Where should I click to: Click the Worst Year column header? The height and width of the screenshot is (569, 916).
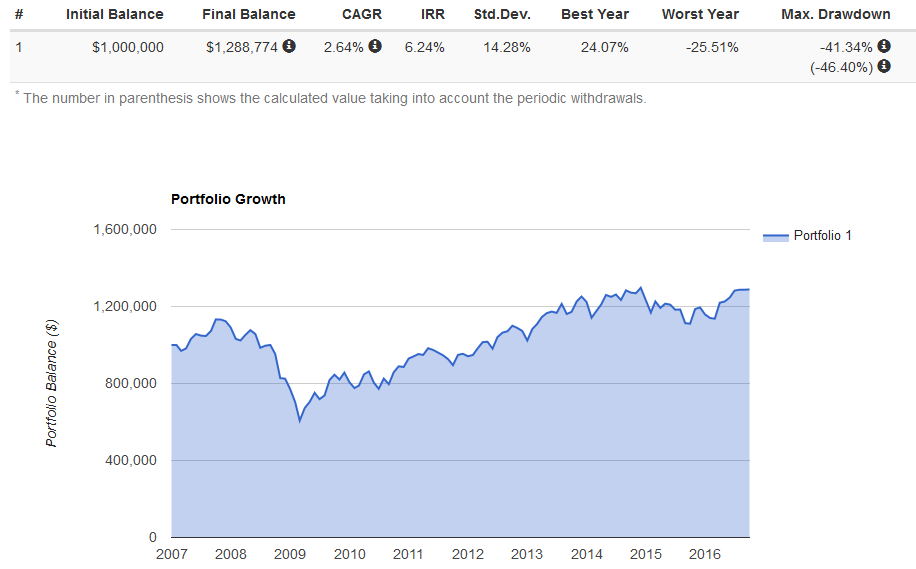700,15
